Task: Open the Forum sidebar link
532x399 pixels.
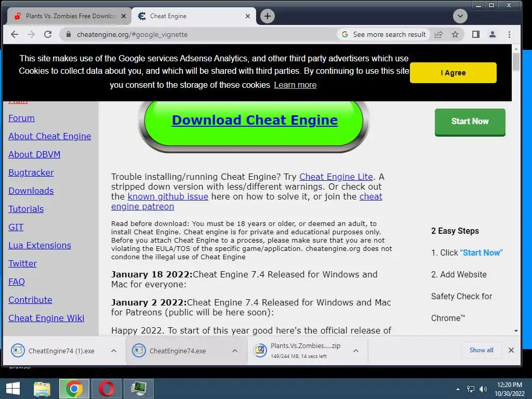Action: (21, 118)
